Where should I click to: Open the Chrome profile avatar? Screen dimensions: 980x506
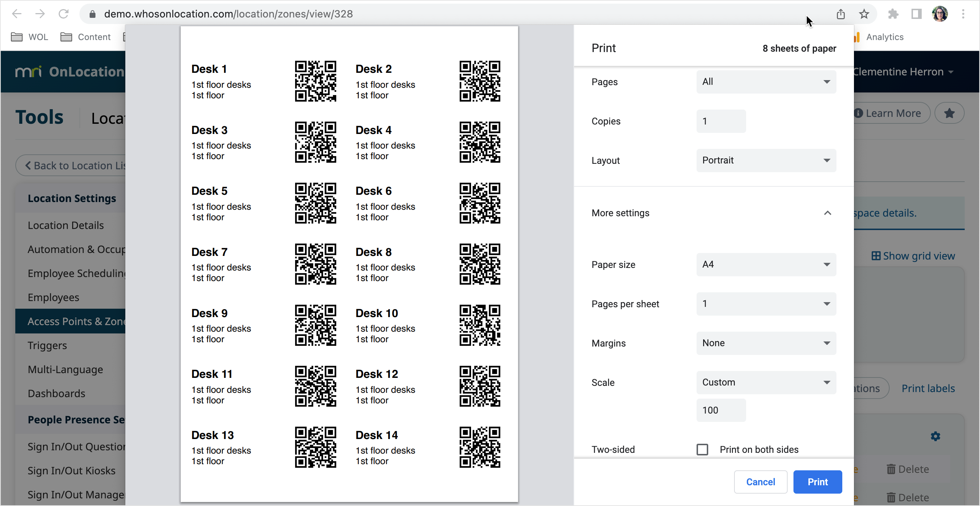tap(940, 14)
